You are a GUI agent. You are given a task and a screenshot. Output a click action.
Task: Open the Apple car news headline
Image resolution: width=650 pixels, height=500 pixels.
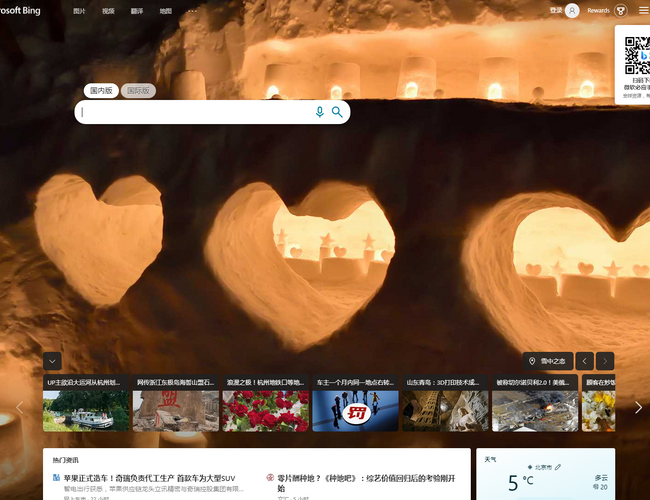pos(149,478)
